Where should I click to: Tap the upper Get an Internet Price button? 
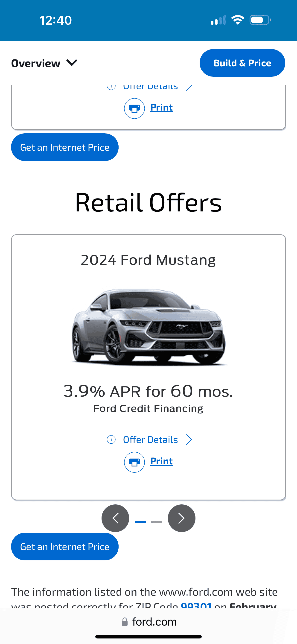(x=65, y=147)
